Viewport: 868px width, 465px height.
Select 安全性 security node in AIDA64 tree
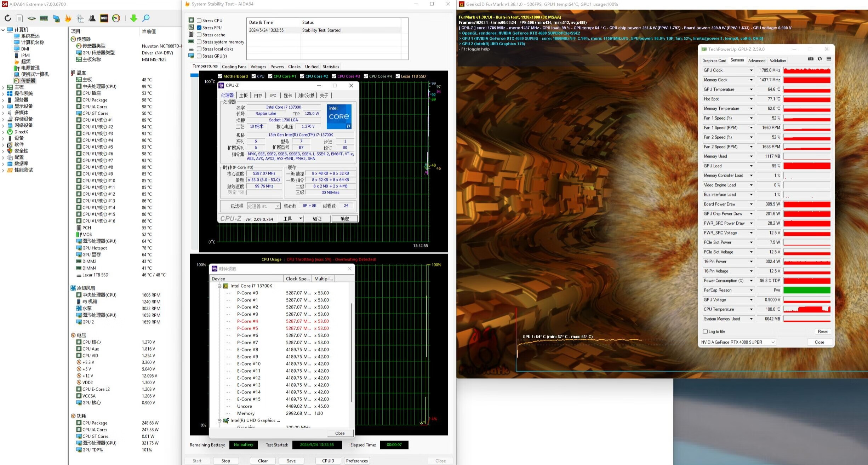click(21, 151)
